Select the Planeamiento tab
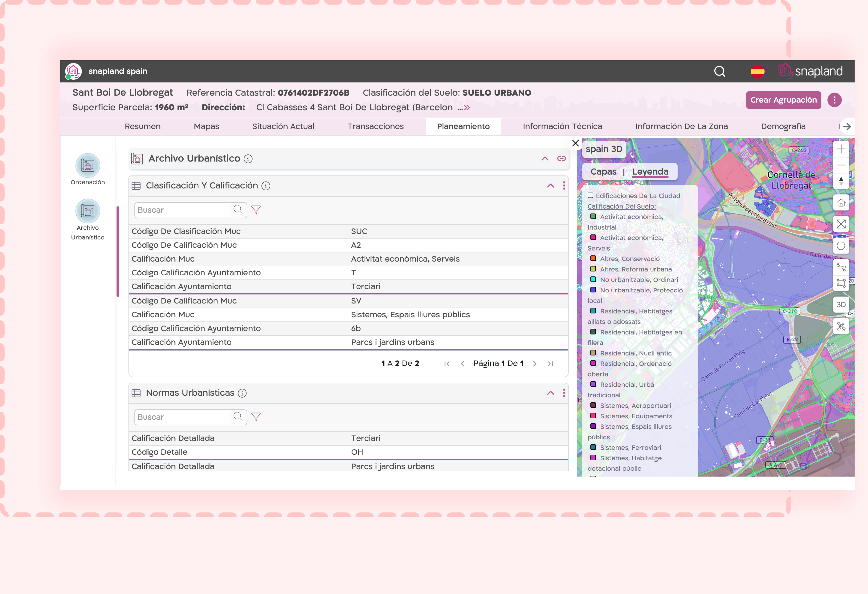The height and width of the screenshot is (594, 868). coord(463,127)
